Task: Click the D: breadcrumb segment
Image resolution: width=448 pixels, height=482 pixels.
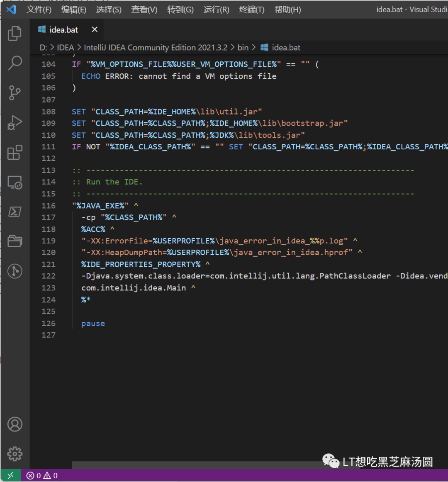Action: coord(44,48)
